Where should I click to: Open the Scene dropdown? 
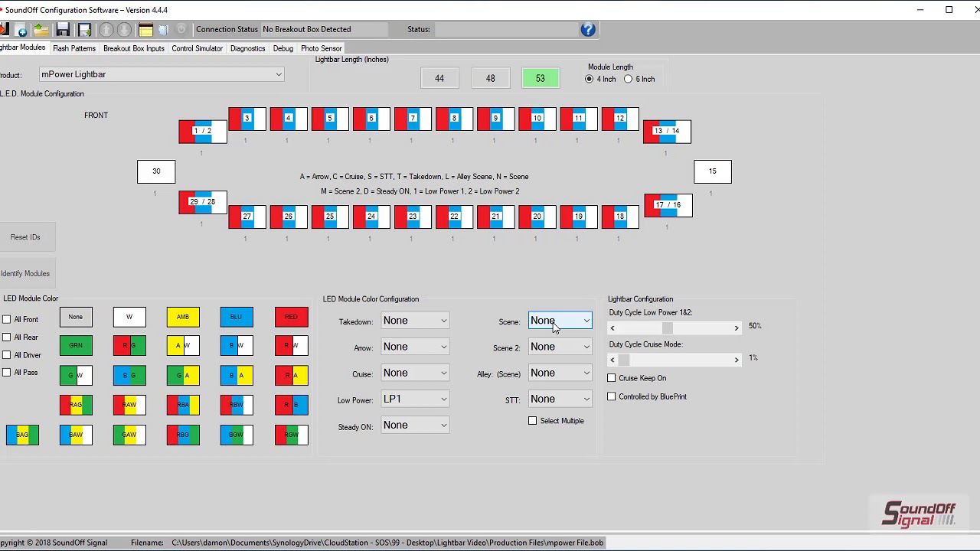coord(560,321)
